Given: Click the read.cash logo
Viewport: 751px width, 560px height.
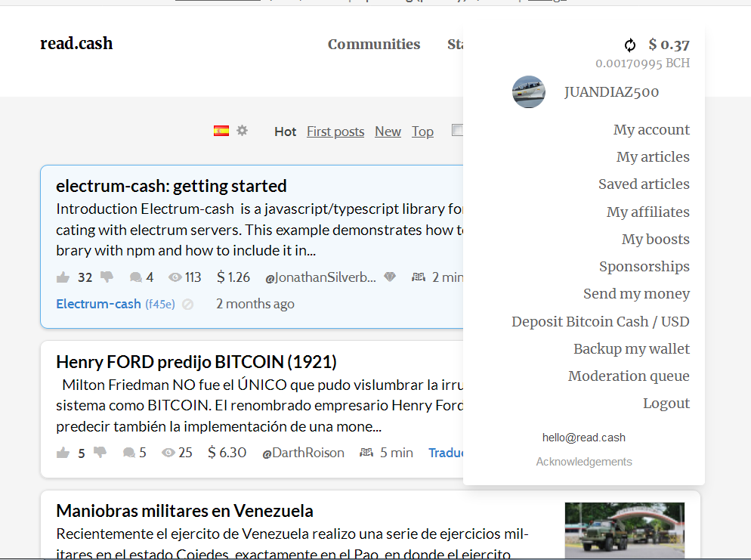Looking at the screenshot, I should (x=76, y=44).
